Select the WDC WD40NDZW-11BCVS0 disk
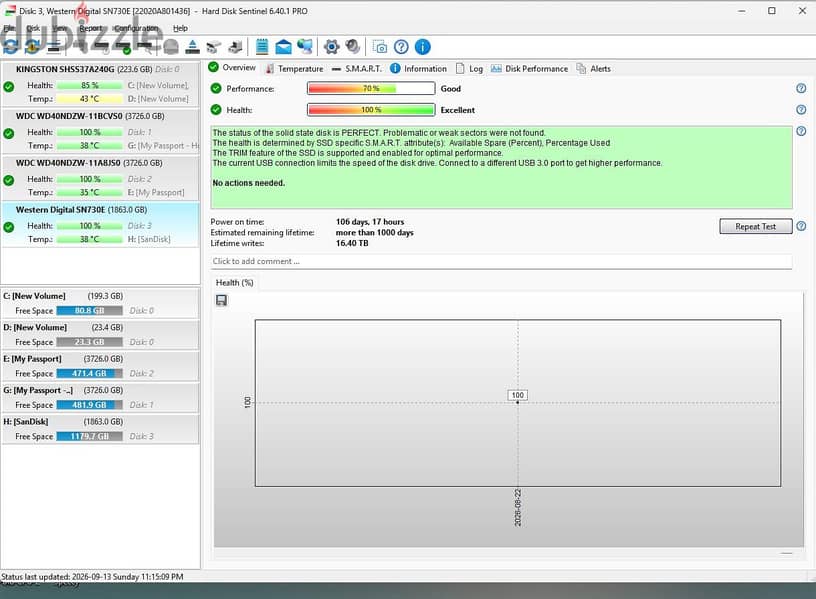The width and height of the screenshot is (816, 599). point(100,131)
